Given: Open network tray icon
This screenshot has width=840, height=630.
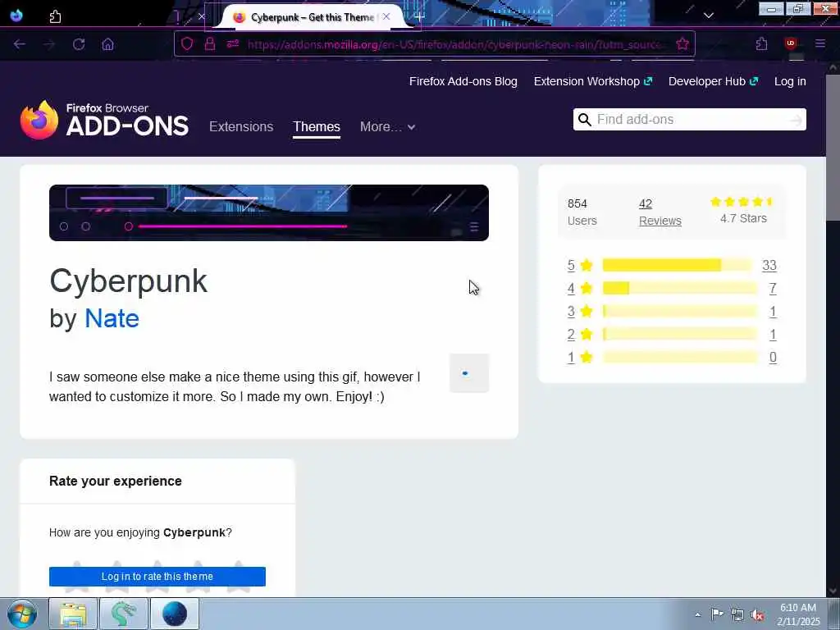Looking at the screenshot, I should [737, 615].
